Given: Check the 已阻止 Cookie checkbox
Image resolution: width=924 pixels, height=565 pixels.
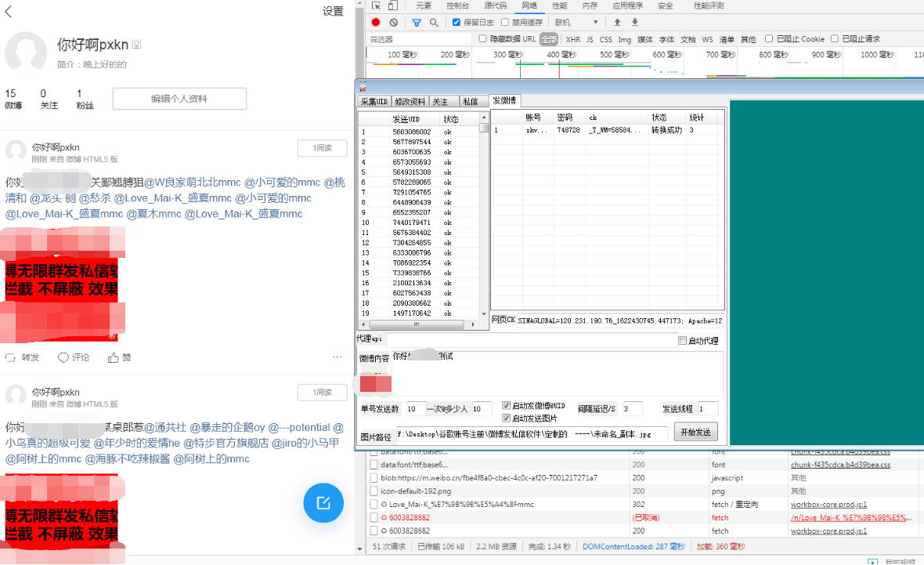Looking at the screenshot, I should (768, 39).
